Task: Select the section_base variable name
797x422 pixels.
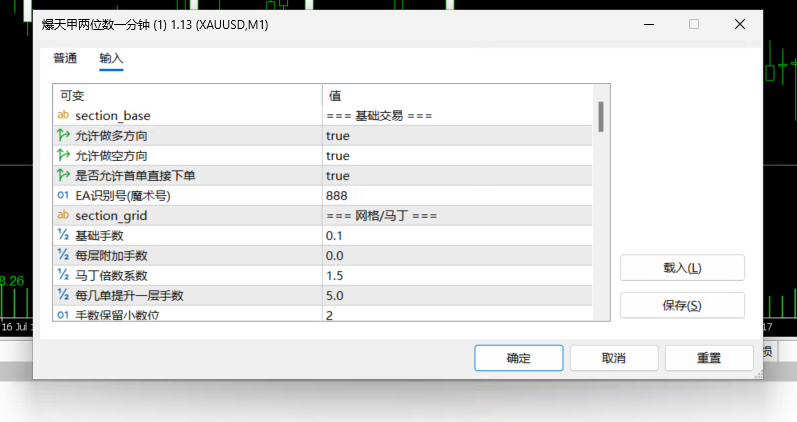Action: [x=113, y=116]
